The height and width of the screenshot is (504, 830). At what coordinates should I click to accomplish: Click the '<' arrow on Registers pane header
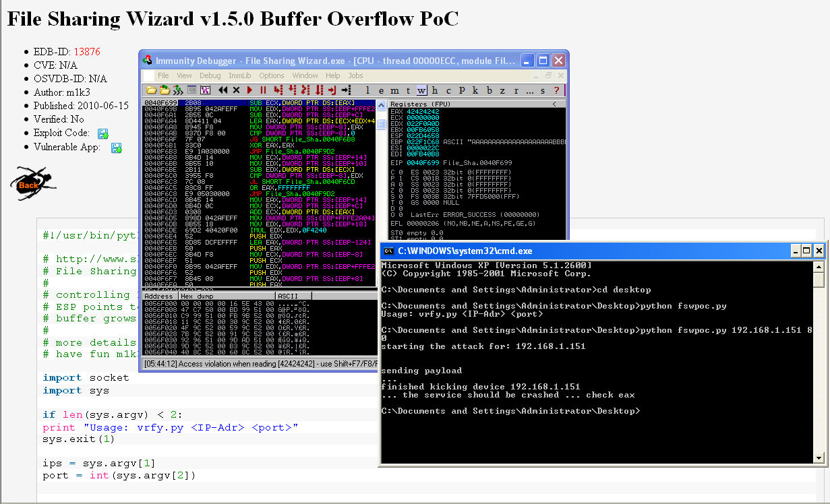554,104
